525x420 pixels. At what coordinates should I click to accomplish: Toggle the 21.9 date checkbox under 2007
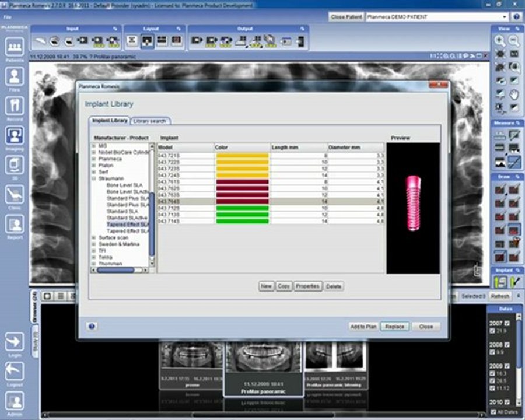(492, 331)
